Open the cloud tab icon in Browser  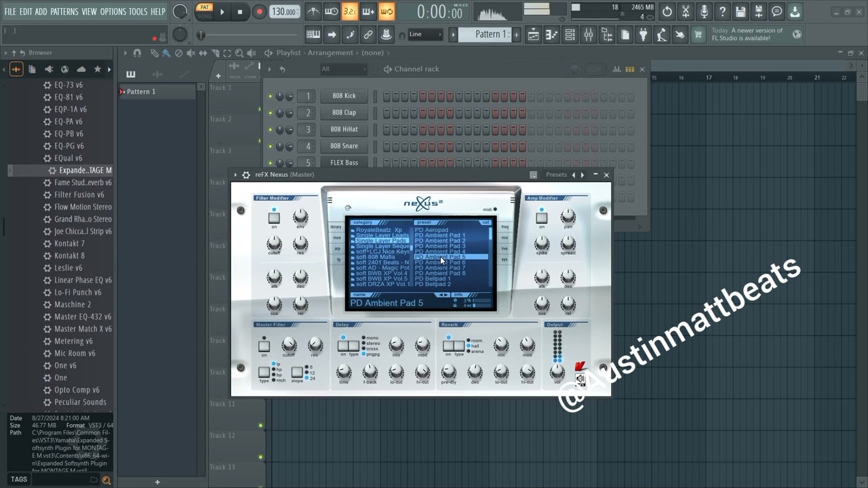pos(81,69)
